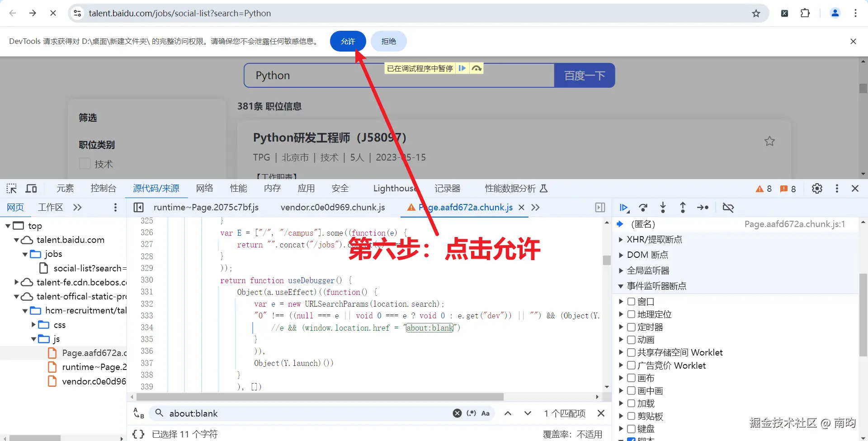868x441 pixels.
Task: Open DevTools settings gear
Action: (x=817, y=189)
